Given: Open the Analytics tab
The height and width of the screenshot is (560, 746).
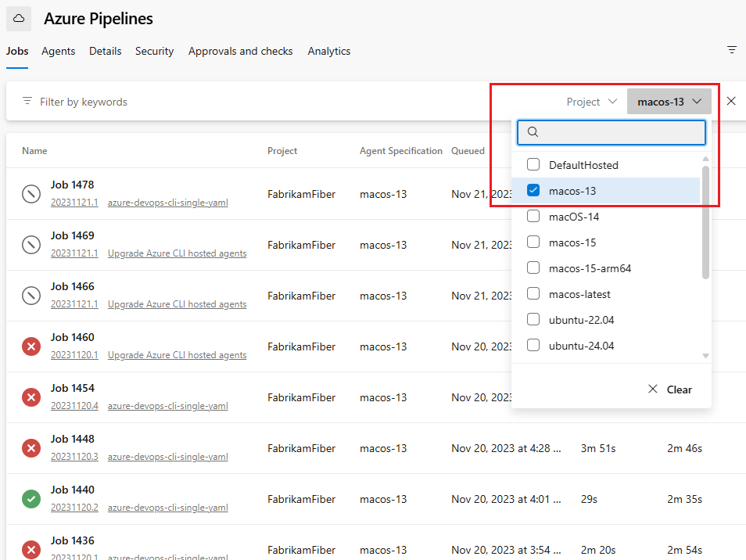Looking at the screenshot, I should click(x=328, y=51).
